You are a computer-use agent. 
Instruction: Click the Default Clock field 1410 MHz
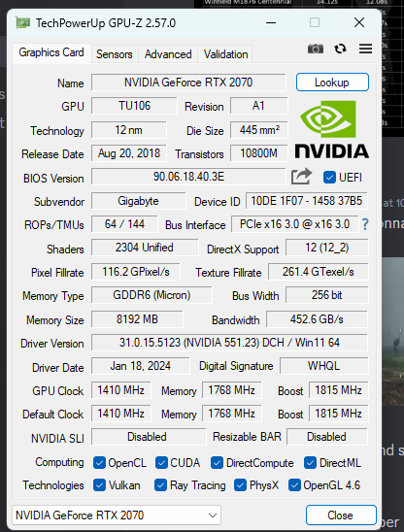point(120,414)
